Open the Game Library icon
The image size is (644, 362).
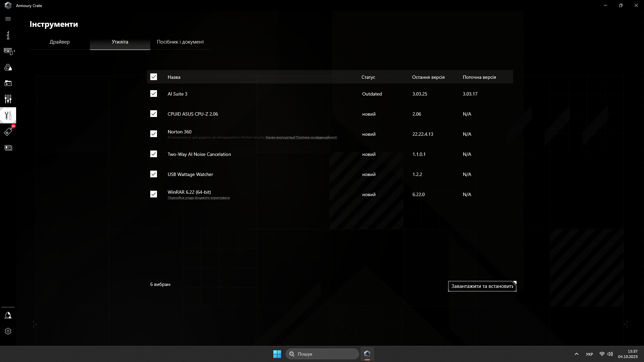8,83
